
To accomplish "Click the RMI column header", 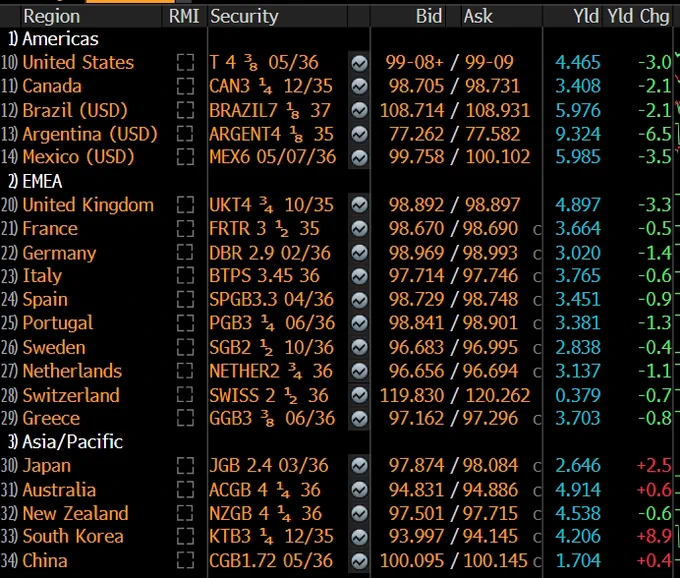I will pos(184,16).
